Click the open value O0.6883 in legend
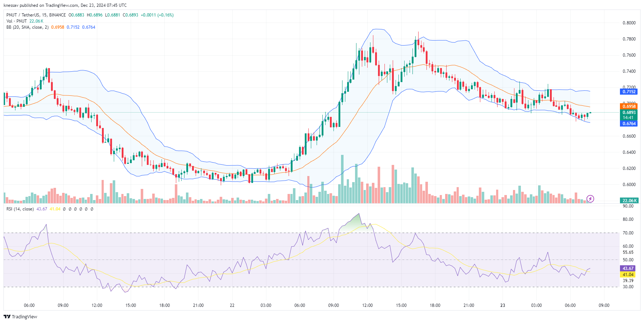This screenshot has width=644, height=323. [x=76, y=15]
